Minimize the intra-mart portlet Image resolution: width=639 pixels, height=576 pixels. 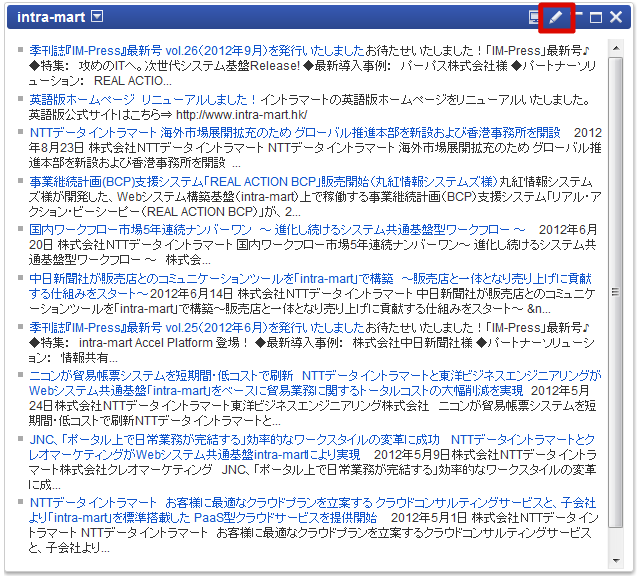tap(578, 16)
